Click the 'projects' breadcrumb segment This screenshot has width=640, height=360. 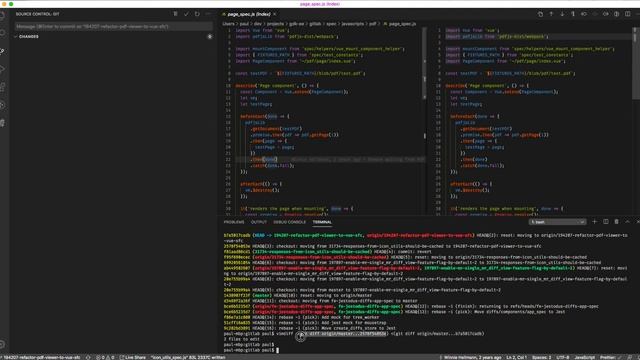pos(276,24)
